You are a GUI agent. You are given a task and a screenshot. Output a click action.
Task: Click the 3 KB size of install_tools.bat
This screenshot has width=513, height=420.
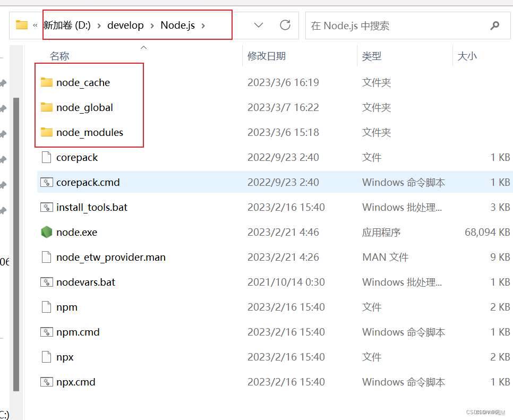point(500,208)
